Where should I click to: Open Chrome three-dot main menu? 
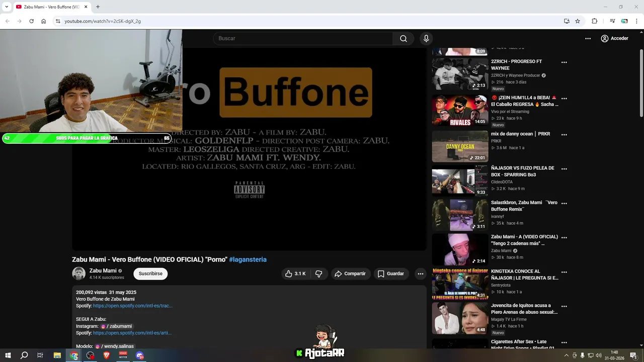637,21
